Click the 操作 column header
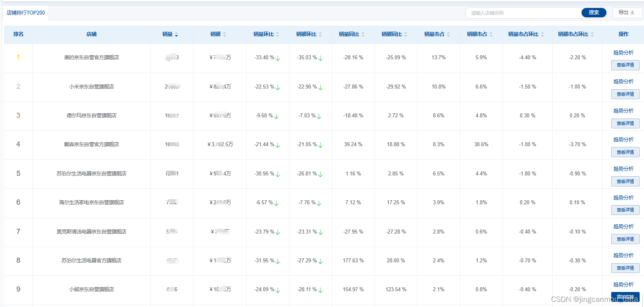Image resolution: width=644 pixels, height=307 pixels. tap(623, 34)
